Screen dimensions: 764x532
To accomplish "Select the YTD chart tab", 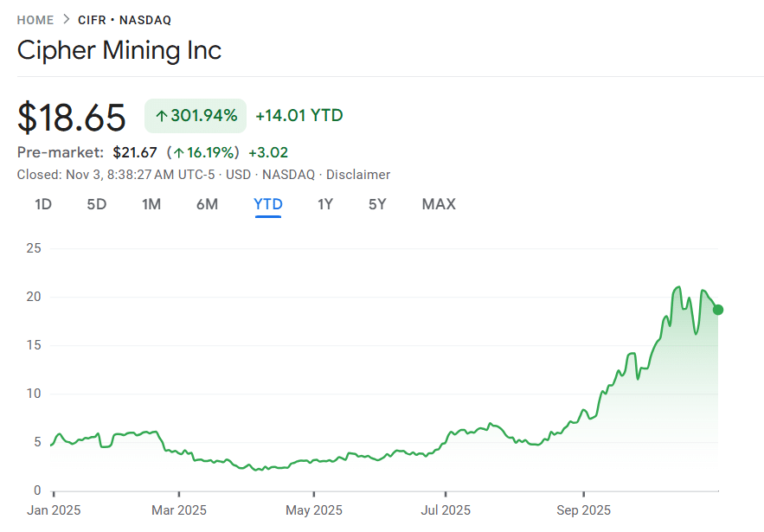I will [x=268, y=204].
